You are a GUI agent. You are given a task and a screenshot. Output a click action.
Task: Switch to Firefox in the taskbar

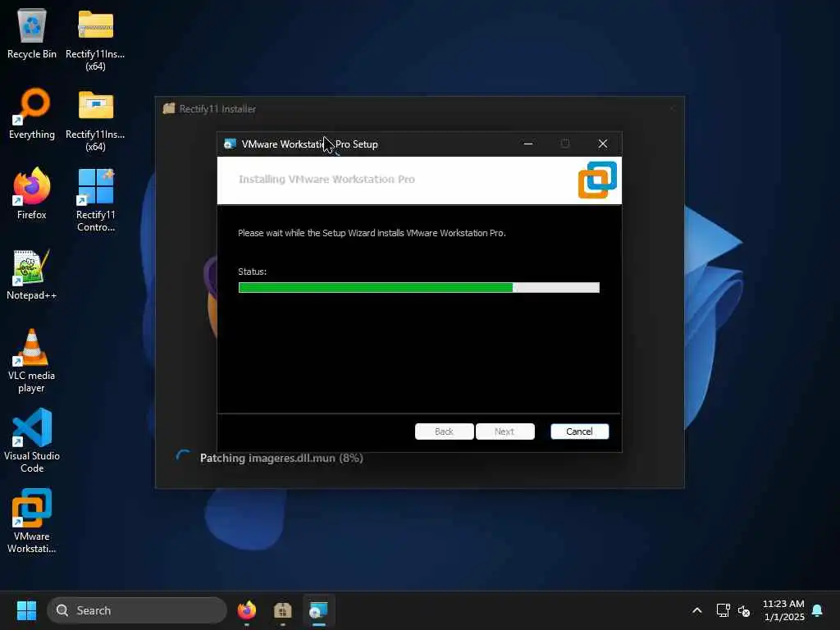tap(247, 610)
